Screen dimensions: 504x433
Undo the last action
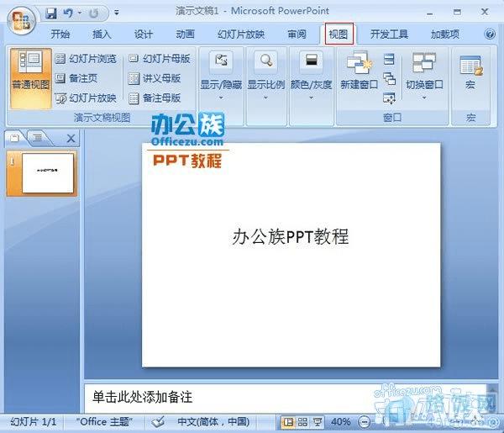68,13
